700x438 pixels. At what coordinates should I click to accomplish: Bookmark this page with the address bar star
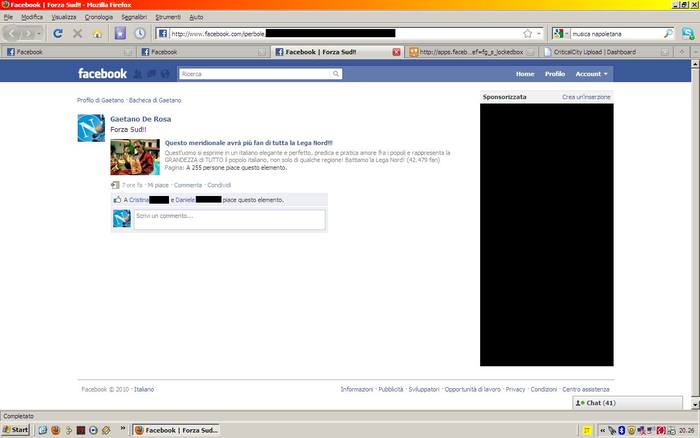pyautogui.click(x=528, y=33)
